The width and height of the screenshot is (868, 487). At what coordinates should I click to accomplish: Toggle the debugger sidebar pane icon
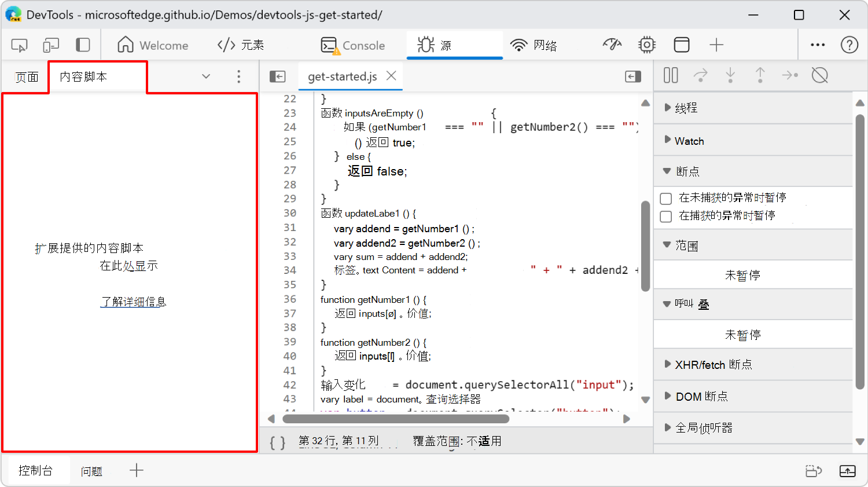point(633,76)
